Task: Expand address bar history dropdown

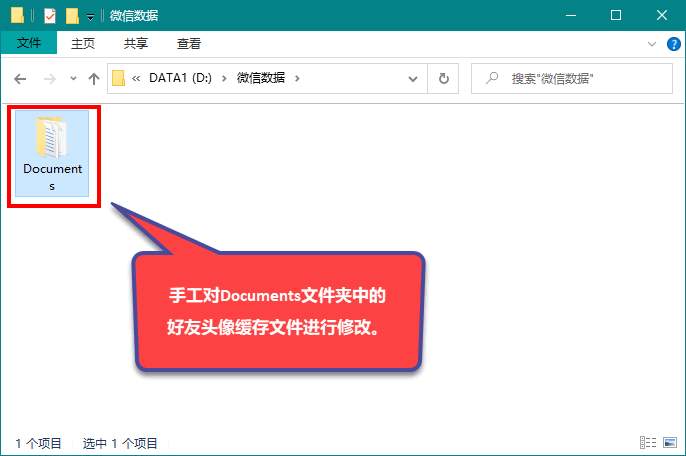Action: pyautogui.click(x=412, y=79)
